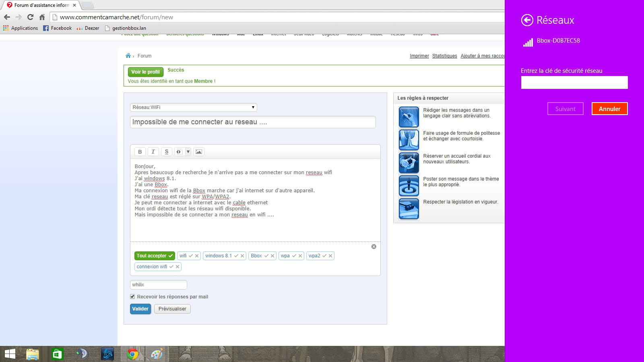This screenshot has height=362, width=644.
Task: Click the Forum breadcrumb link
Action: click(144, 56)
